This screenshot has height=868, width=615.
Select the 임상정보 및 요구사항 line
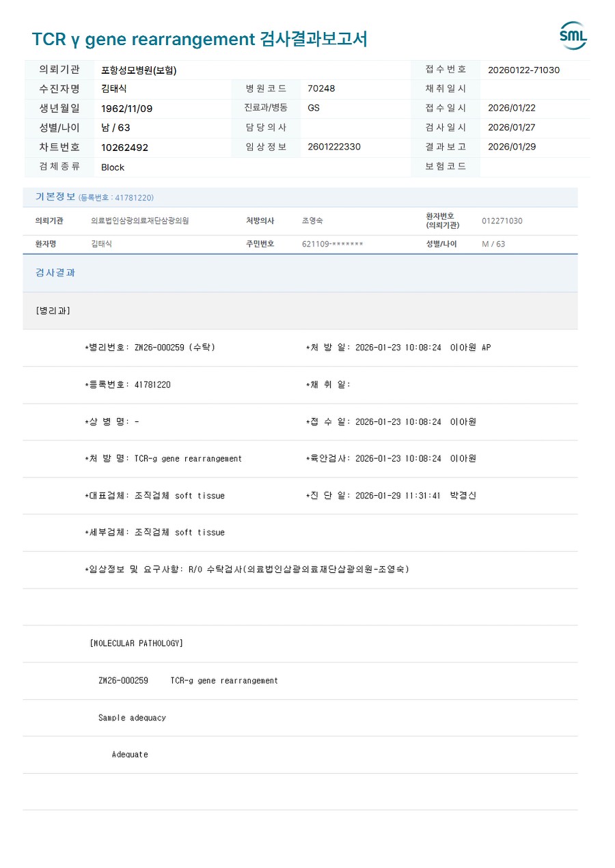[247, 569]
